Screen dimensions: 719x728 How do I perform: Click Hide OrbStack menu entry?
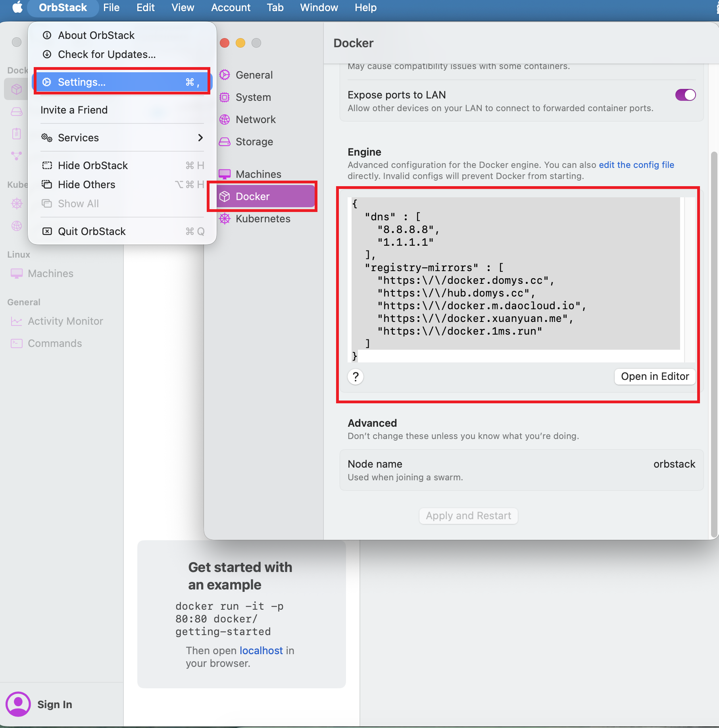point(122,166)
